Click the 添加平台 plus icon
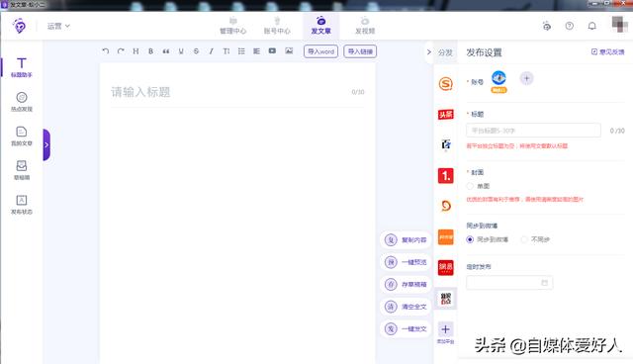 (445, 329)
